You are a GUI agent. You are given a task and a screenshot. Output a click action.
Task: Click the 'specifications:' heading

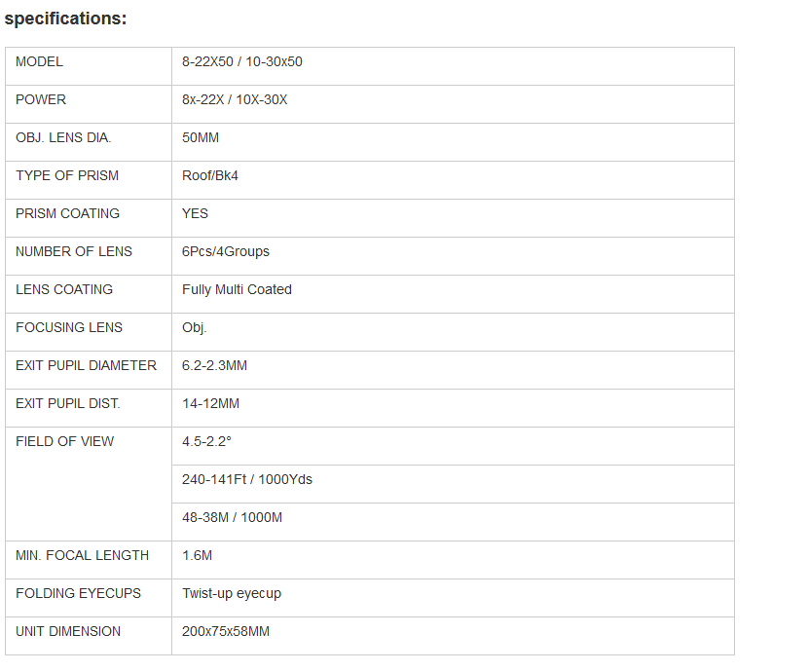pos(66,19)
